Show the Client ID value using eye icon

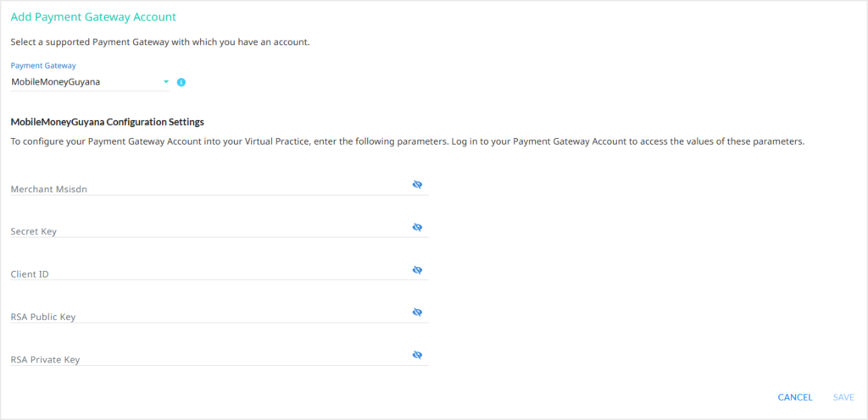[x=417, y=269]
